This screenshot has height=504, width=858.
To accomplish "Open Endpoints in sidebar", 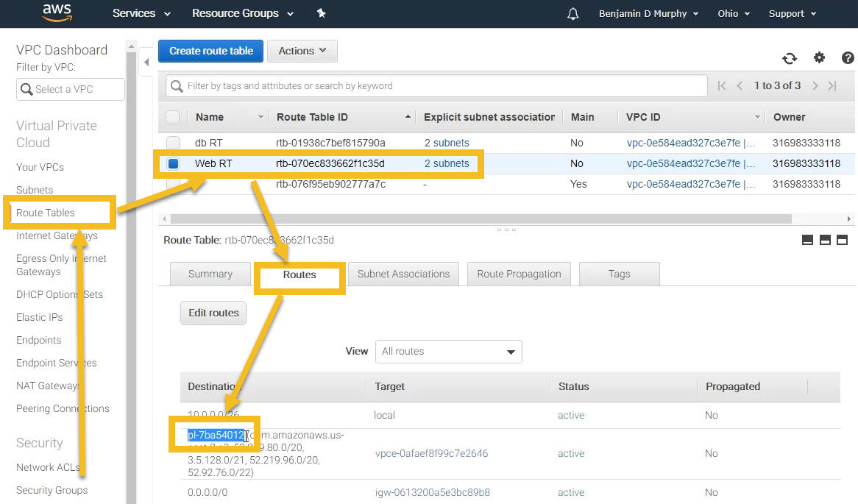I will [38, 341].
